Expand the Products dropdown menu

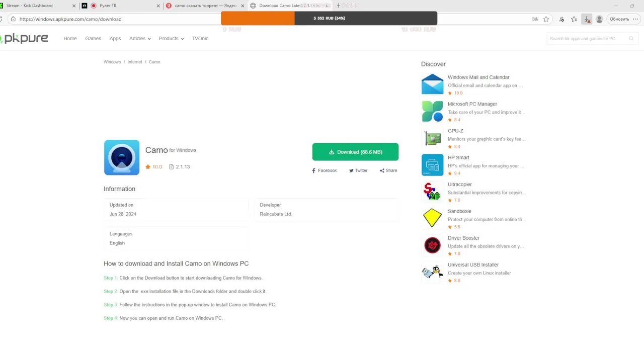pyautogui.click(x=171, y=39)
